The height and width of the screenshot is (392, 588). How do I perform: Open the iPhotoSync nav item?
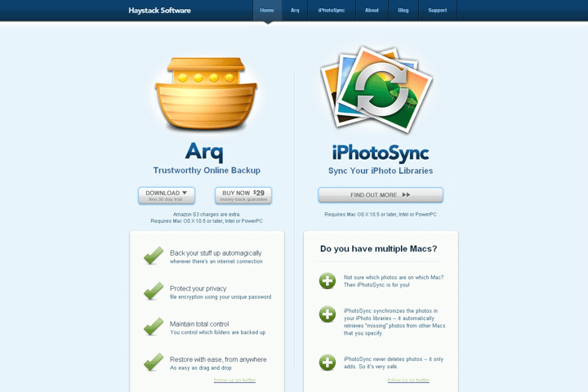(332, 11)
